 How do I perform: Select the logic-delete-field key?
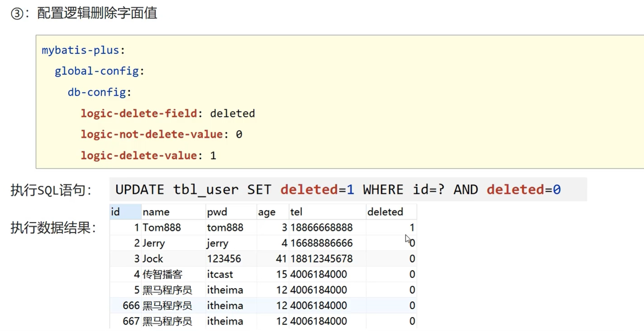tap(139, 113)
